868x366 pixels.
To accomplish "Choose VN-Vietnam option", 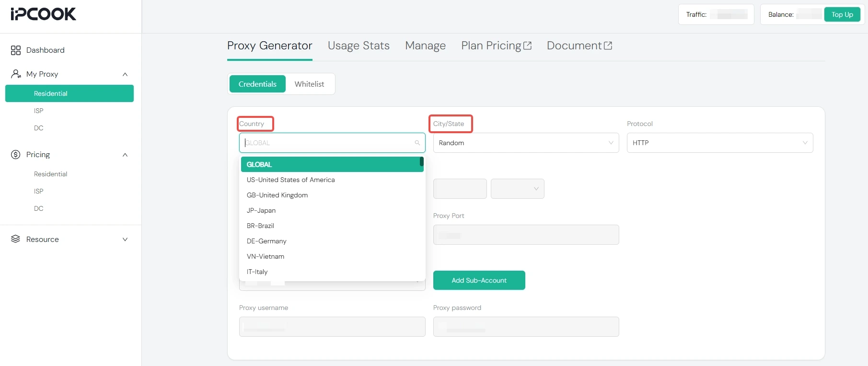I will click(332, 256).
